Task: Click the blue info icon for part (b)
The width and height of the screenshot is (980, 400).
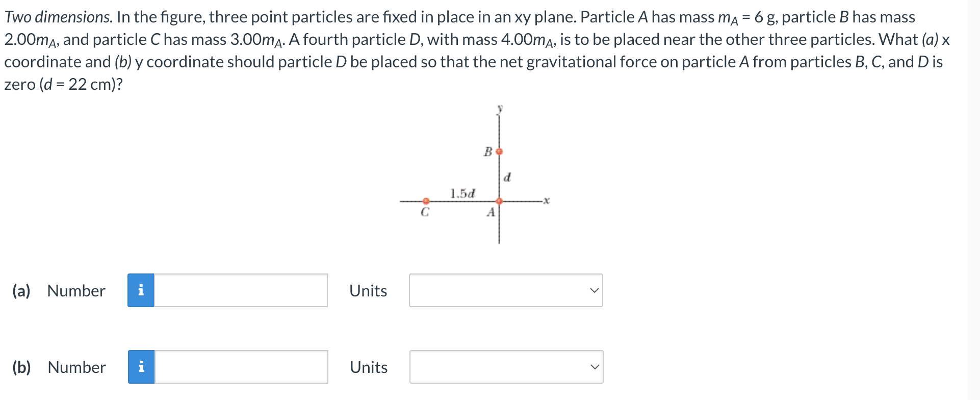Action: click(141, 367)
